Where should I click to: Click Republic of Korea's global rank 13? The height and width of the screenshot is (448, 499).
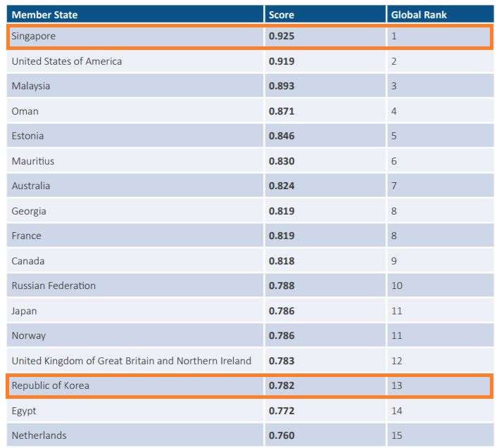[397, 385]
